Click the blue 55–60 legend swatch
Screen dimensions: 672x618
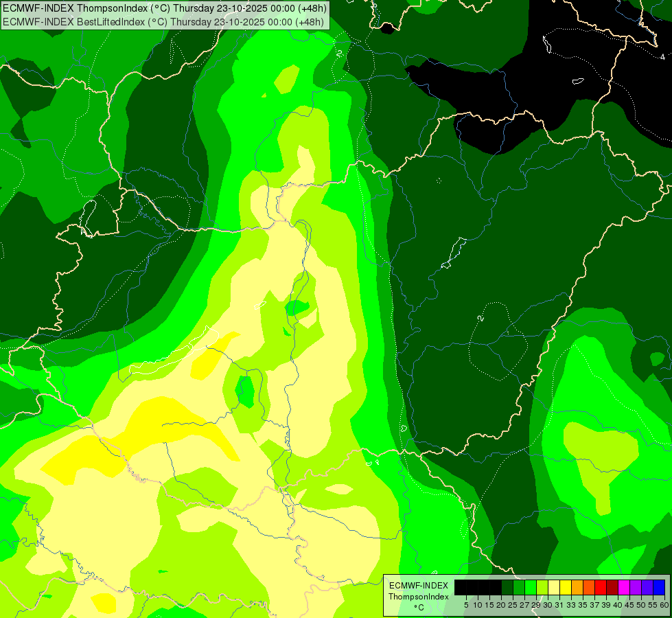click(x=659, y=588)
